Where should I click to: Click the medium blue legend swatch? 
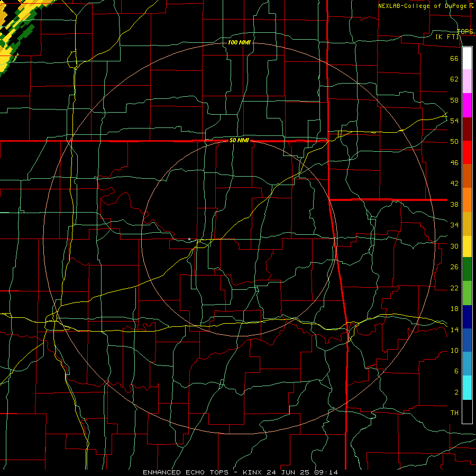[x=467, y=340]
